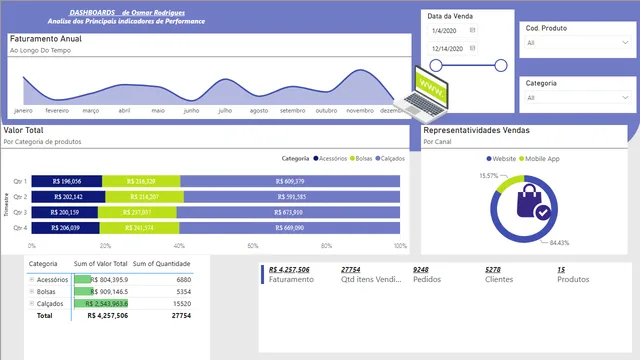640x360 pixels.
Task: Click the 9248 Pedidos card value
Action: pos(421,269)
